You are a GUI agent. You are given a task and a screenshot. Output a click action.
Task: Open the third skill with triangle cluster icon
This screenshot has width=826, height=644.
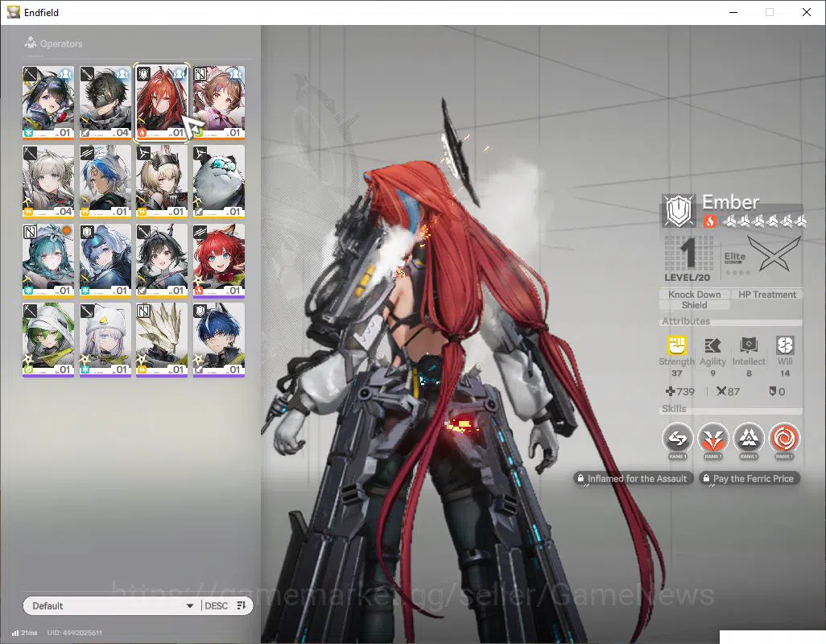pyautogui.click(x=749, y=438)
